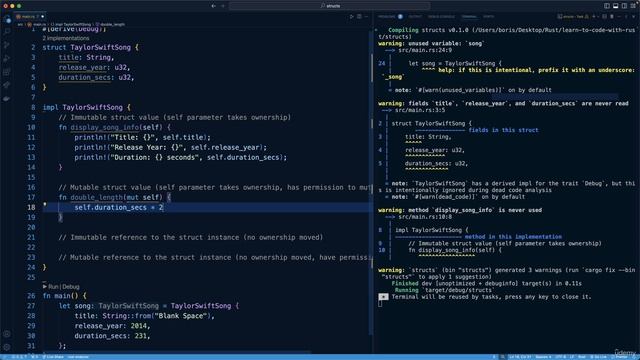Switch to the Output panel tab
This screenshot has width=640, height=360.
pos(415,17)
